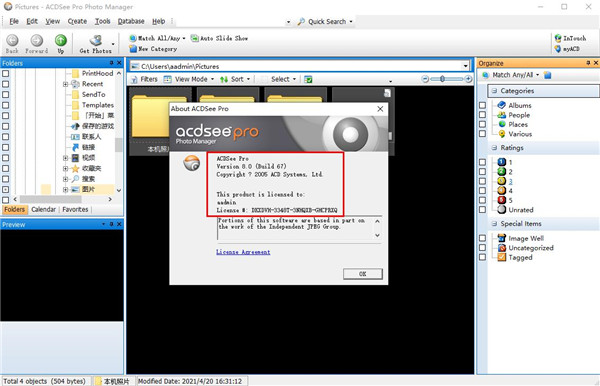Open the Create menu
Screen dimensions: 600x386
click(x=77, y=21)
